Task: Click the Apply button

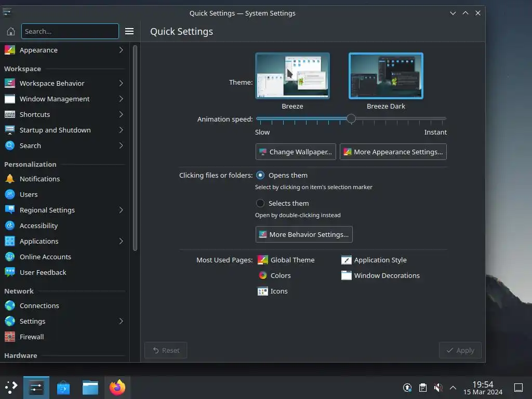Action: (460, 351)
